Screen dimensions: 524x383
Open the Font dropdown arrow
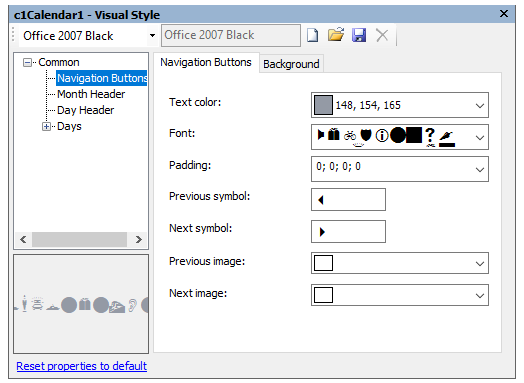pyautogui.click(x=480, y=137)
